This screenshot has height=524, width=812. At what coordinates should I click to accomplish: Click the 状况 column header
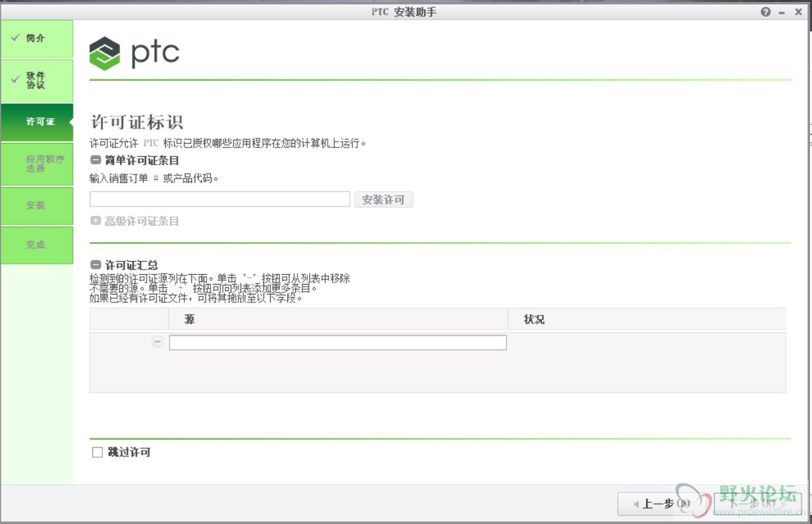[647, 319]
